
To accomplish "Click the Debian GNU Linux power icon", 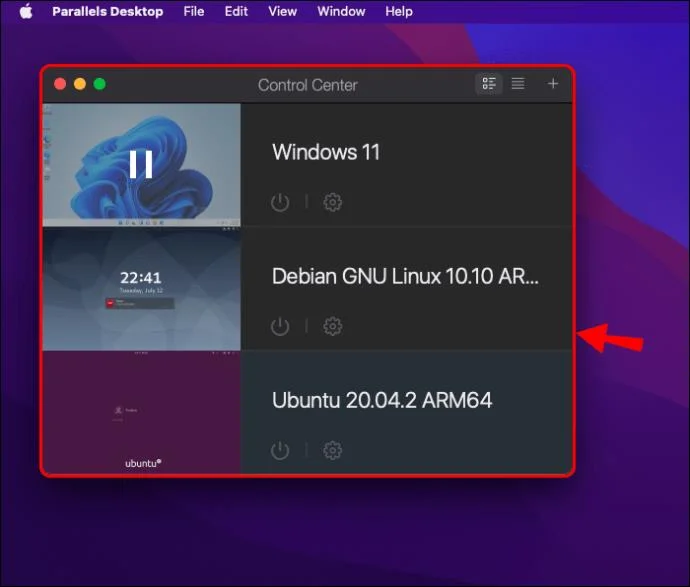I will (x=280, y=327).
